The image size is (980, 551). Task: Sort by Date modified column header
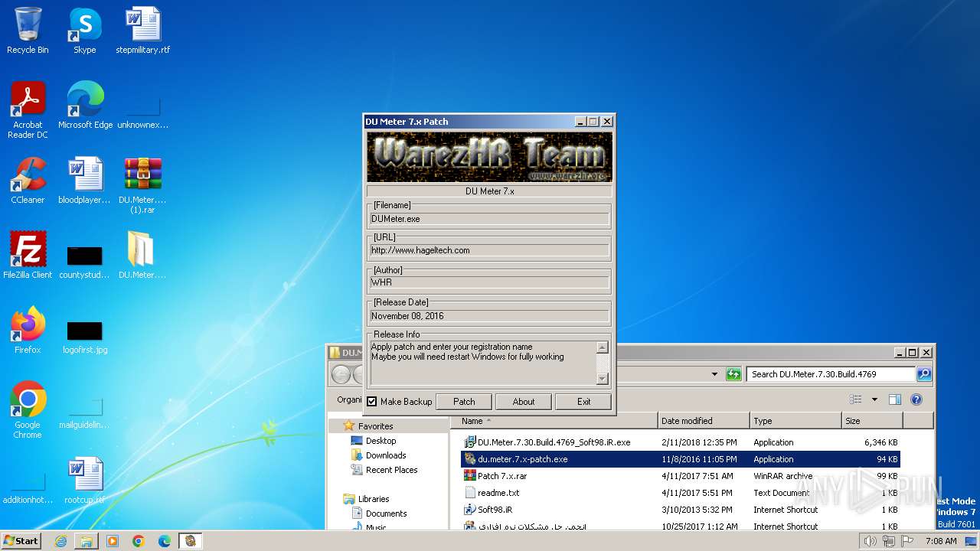[x=704, y=421]
